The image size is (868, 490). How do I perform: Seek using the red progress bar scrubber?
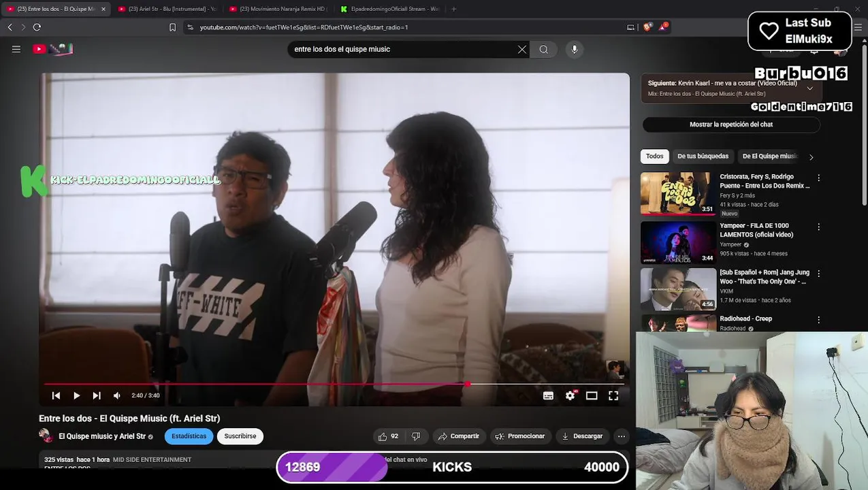coord(468,385)
